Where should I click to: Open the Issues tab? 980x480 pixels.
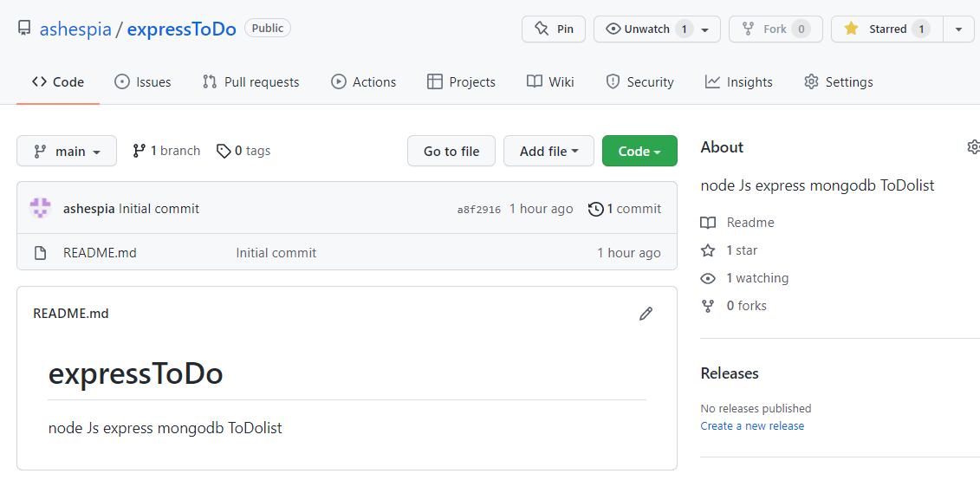(x=142, y=81)
